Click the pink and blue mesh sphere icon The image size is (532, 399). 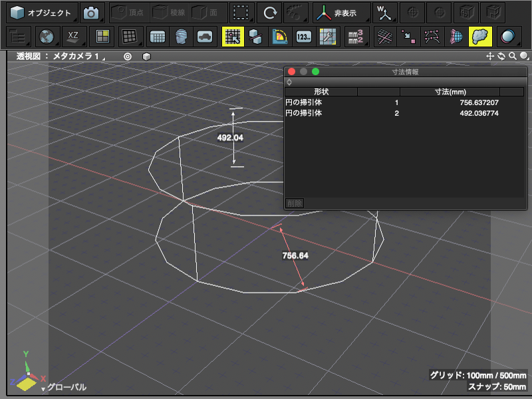[x=456, y=37]
